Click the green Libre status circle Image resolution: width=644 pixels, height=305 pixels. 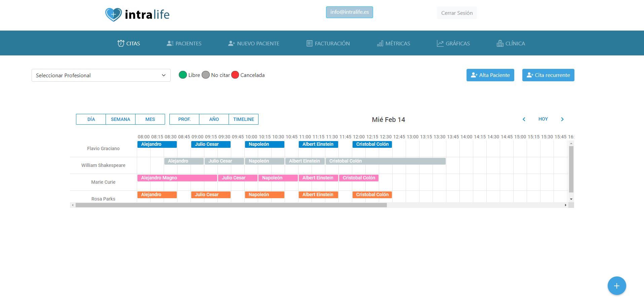pyautogui.click(x=183, y=75)
